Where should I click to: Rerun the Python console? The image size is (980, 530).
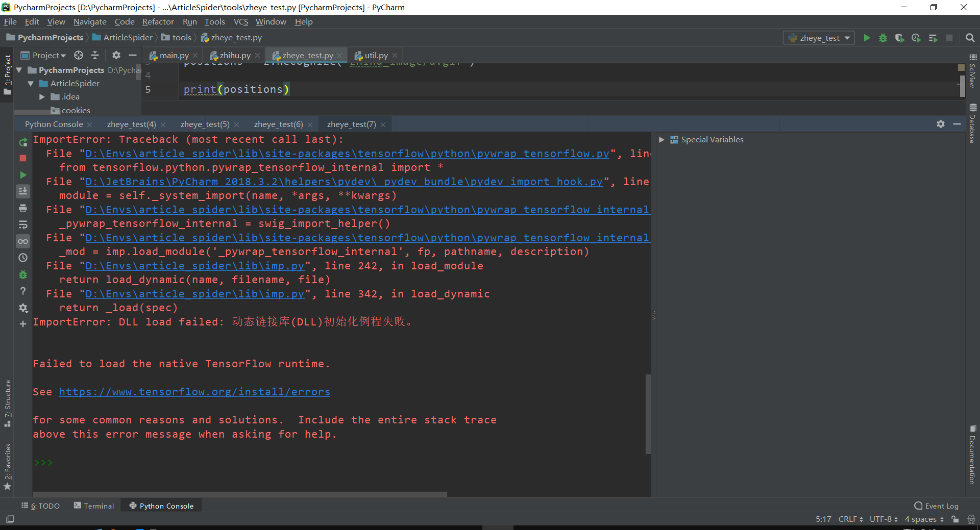click(x=23, y=142)
